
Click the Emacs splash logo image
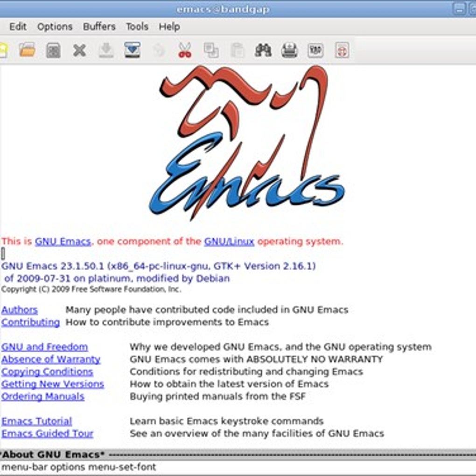tap(246, 143)
